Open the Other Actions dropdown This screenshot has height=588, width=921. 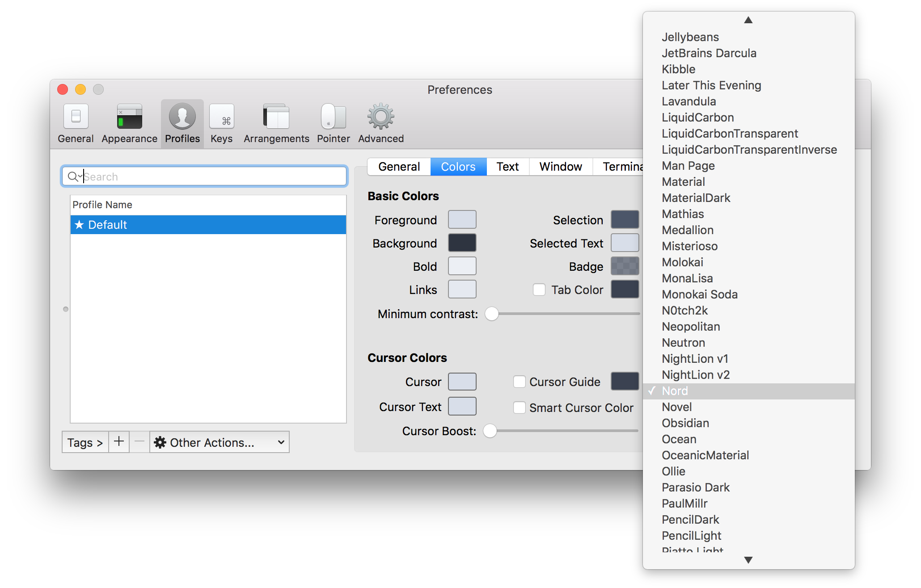220,442
